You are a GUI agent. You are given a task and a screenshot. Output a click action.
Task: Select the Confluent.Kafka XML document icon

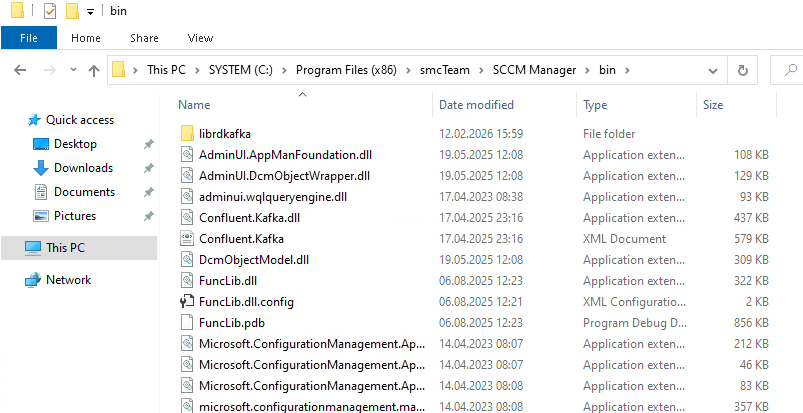[x=187, y=239]
